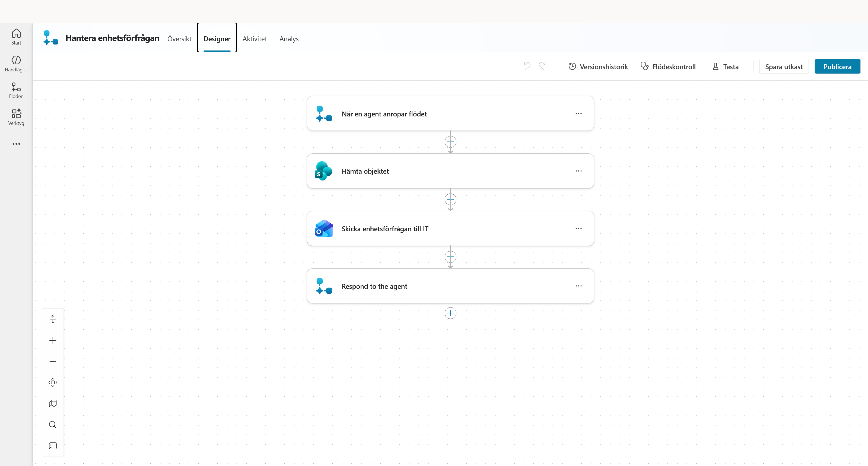Open menu for När en agent anropar flödet
This screenshot has height=466, width=868.
[x=578, y=113]
